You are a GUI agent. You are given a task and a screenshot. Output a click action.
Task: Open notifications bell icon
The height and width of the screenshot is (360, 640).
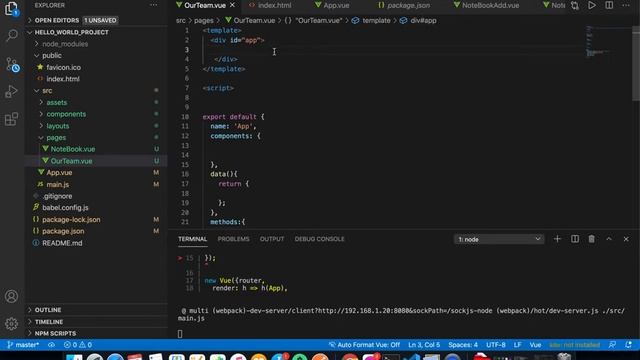629,345
